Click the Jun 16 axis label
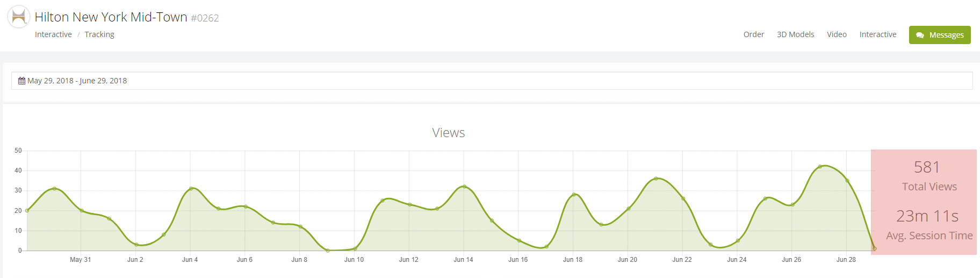 click(x=518, y=260)
